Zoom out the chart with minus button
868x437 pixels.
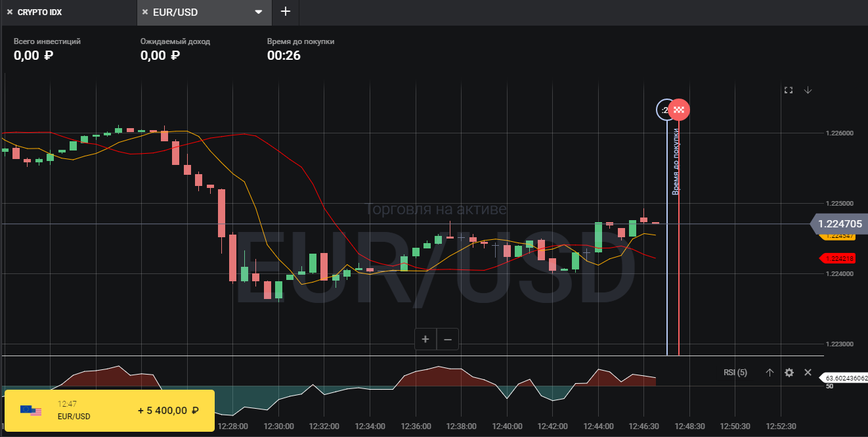pos(448,339)
